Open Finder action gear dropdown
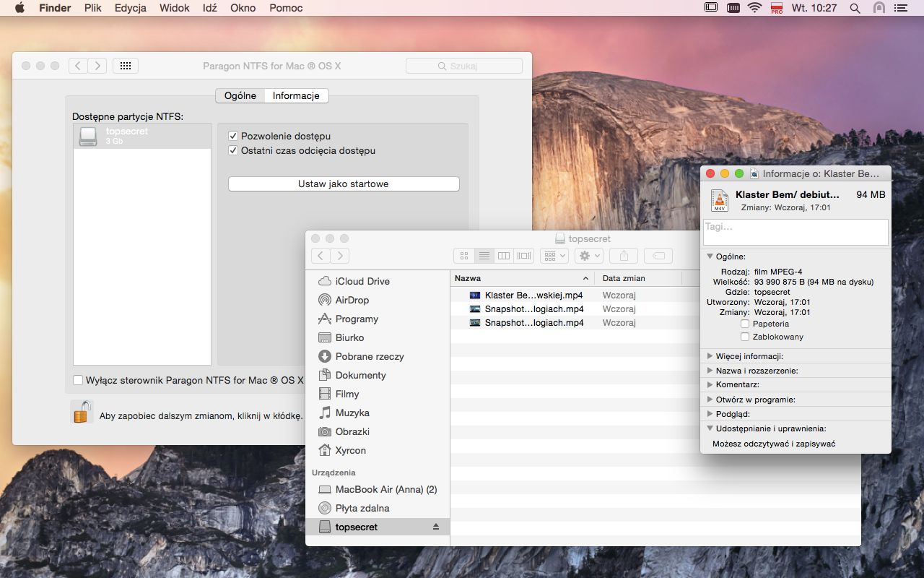This screenshot has height=578, width=924. pyautogui.click(x=589, y=256)
